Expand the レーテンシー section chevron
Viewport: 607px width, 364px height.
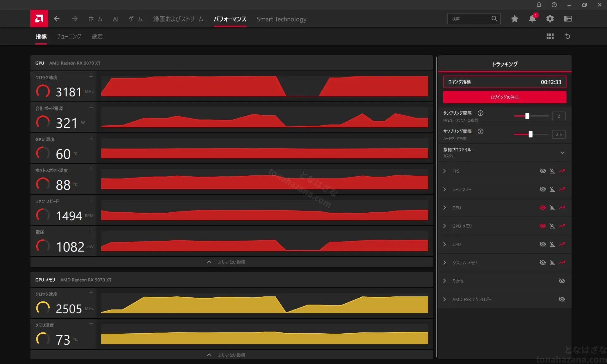click(x=445, y=189)
